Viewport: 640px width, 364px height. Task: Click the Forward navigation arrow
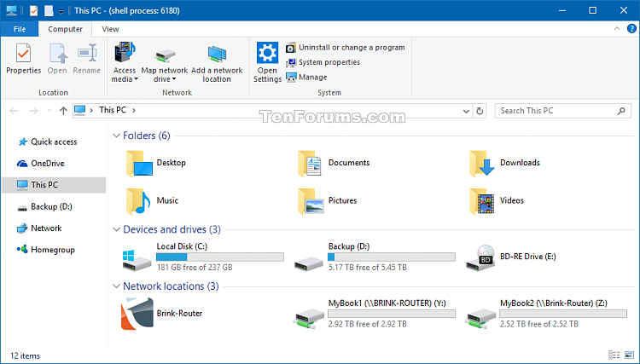coord(33,111)
